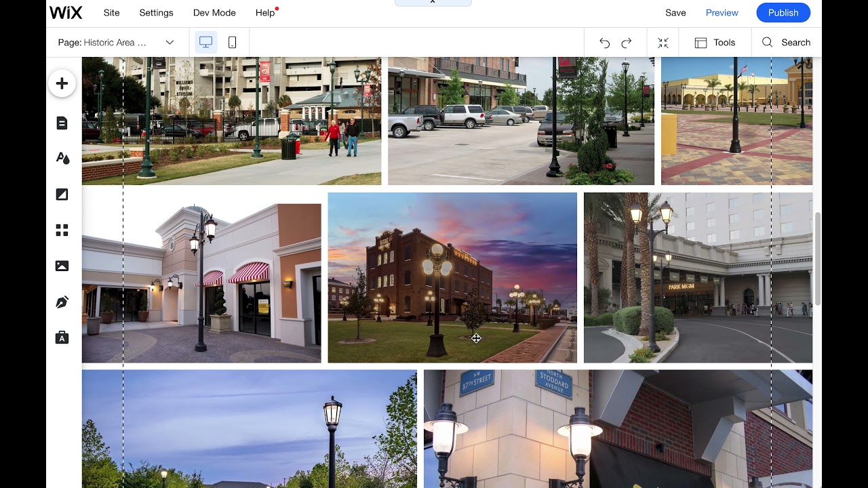Click the Zoom out and reorder icon
Screen dimensions: 868x488
point(663,43)
